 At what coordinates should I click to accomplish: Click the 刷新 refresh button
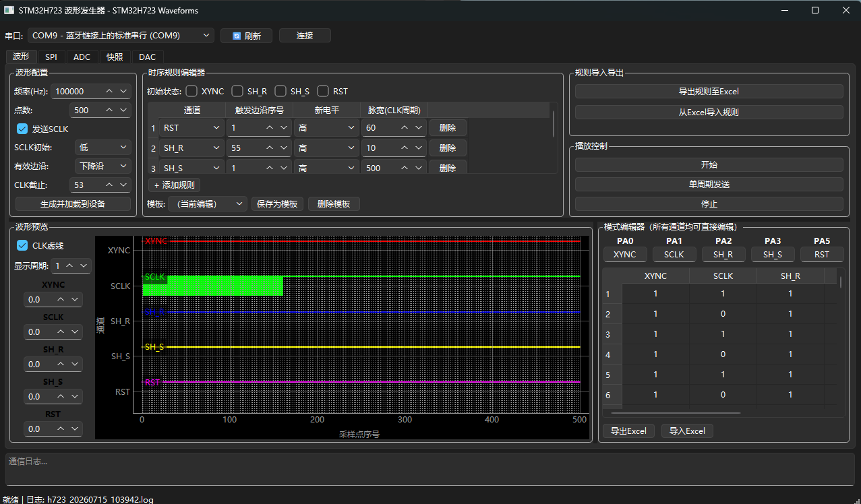245,36
